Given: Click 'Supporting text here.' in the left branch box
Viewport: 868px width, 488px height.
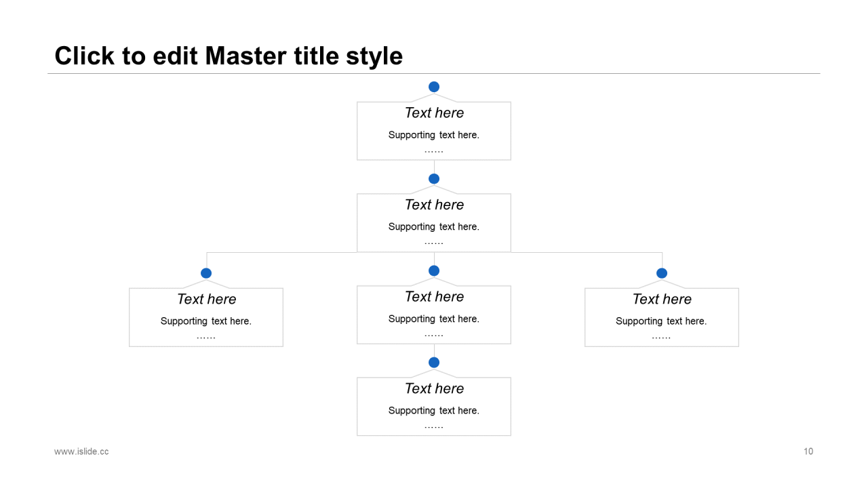Looking at the screenshot, I should pyautogui.click(x=206, y=321).
